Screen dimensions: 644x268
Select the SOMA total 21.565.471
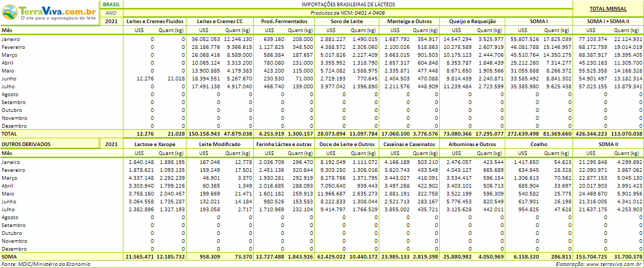click(x=140, y=256)
